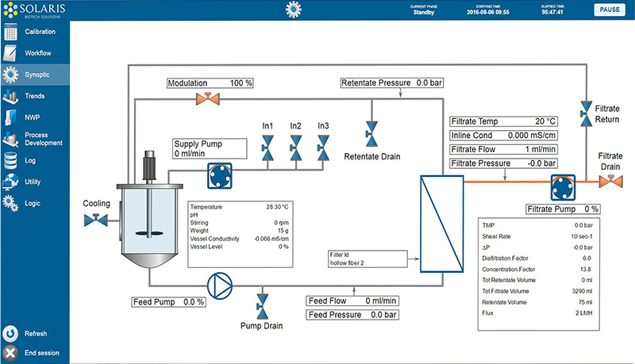Click the Concentration Factor 13.8 row
The width and height of the screenshot is (635, 364).
pyautogui.click(x=537, y=270)
